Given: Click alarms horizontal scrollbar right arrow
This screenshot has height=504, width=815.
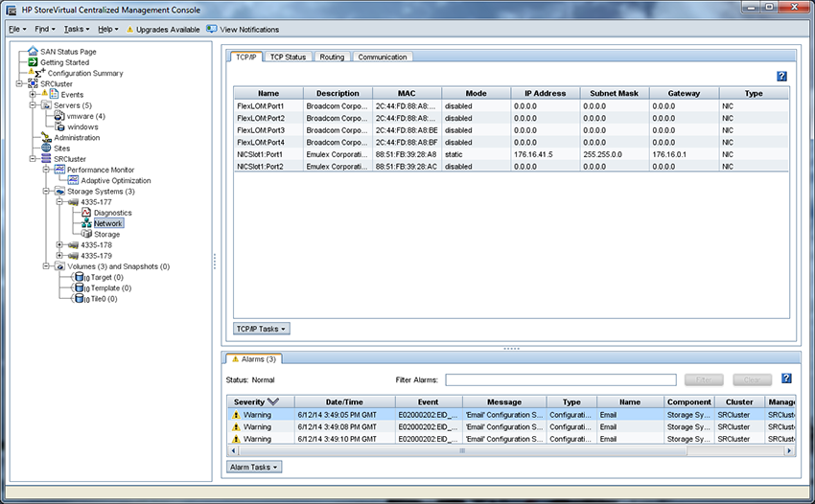Looking at the screenshot, I should click(x=789, y=450).
